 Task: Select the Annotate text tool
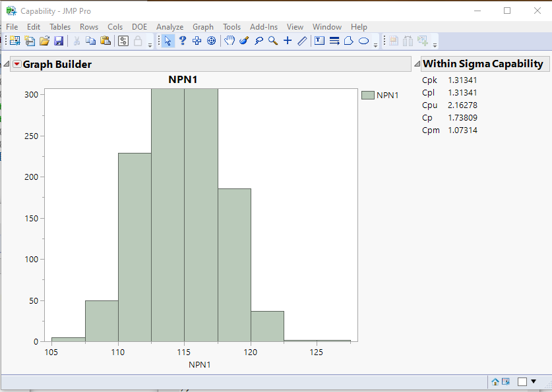pos(319,41)
